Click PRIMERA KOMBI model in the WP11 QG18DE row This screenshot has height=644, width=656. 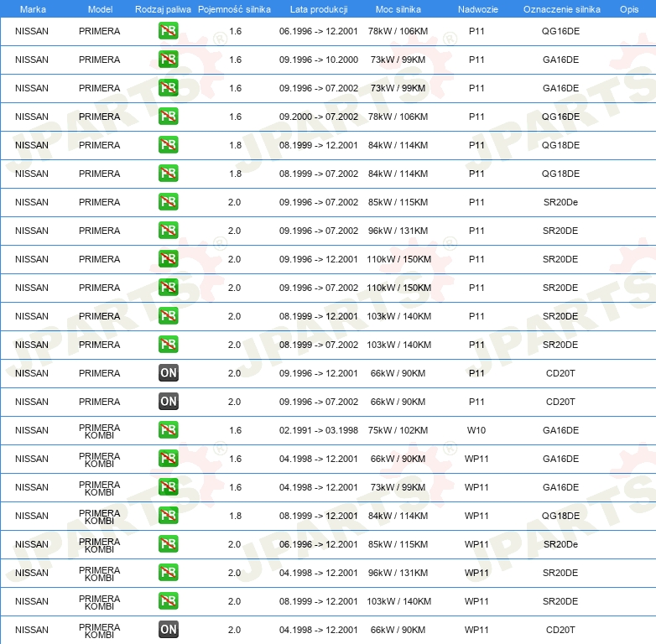[100, 517]
